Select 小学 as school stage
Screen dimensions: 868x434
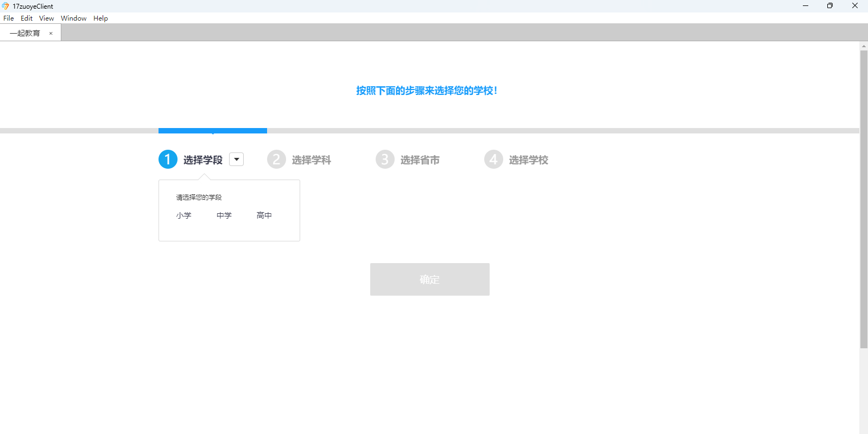(x=183, y=215)
